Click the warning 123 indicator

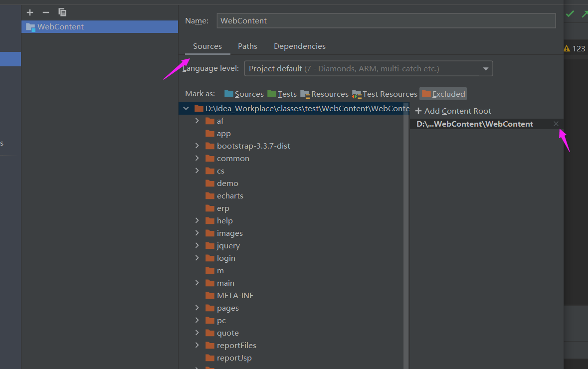click(x=575, y=48)
